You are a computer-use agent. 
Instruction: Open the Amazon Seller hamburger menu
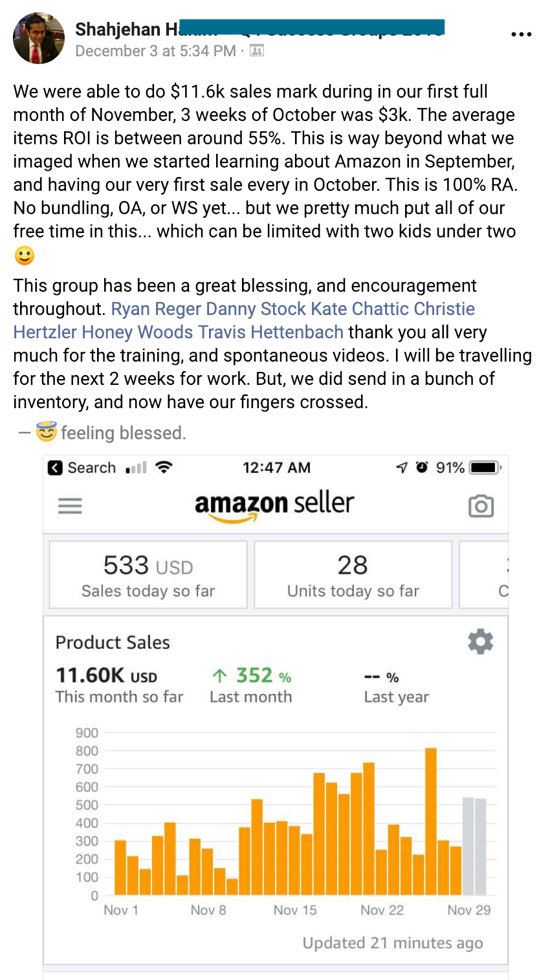tap(70, 505)
